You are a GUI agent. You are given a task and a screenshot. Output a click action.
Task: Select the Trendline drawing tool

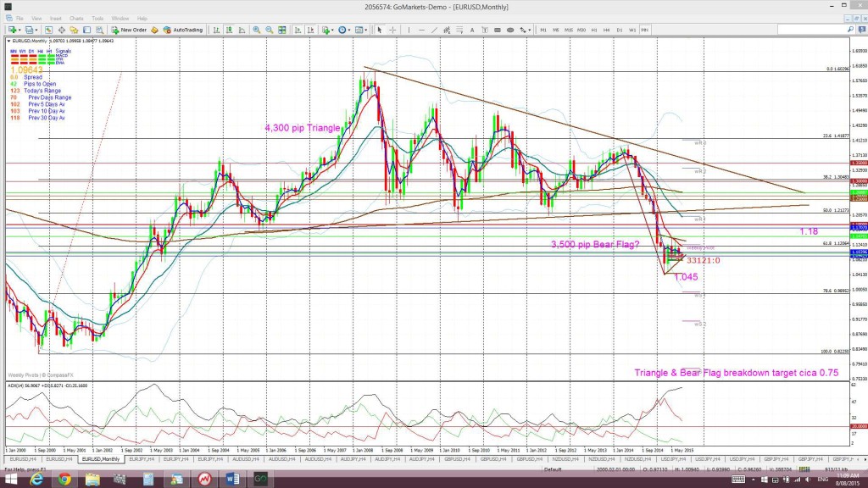coord(434,30)
